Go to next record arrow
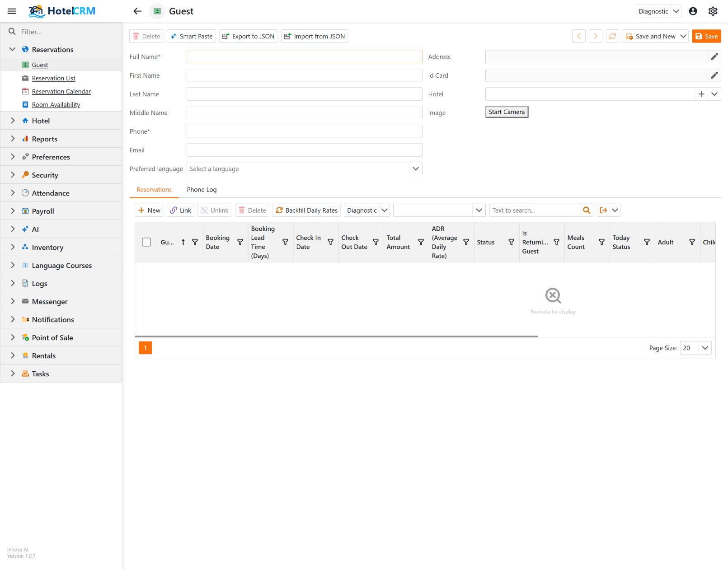728x570 pixels. [596, 36]
